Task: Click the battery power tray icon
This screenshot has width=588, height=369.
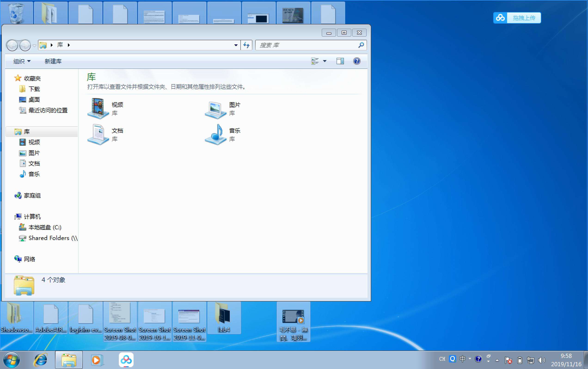Action: 520,360
